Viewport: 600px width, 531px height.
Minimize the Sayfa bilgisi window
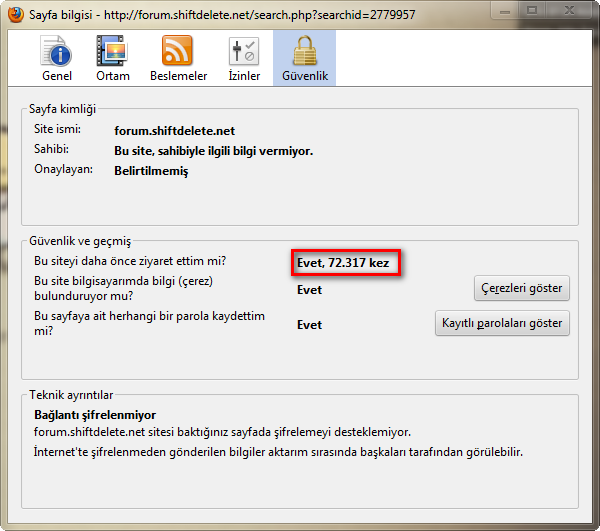pos(505,11)
